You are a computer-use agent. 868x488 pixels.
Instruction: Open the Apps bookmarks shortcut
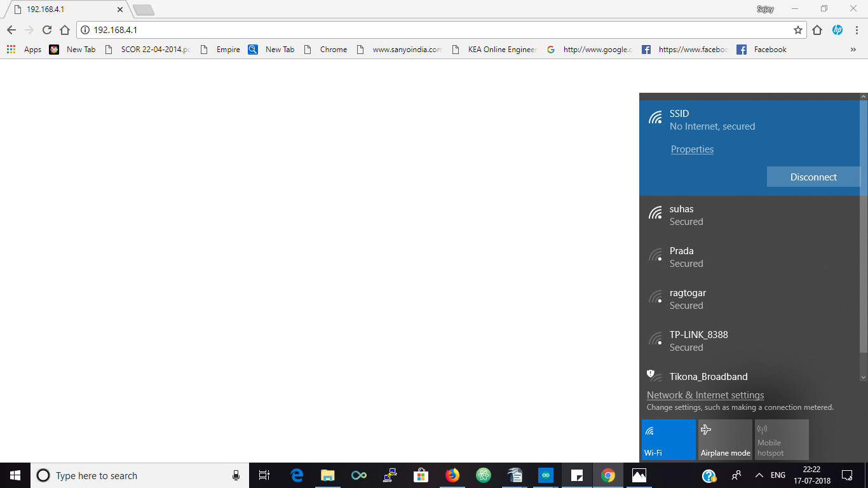tap(24, 50)
